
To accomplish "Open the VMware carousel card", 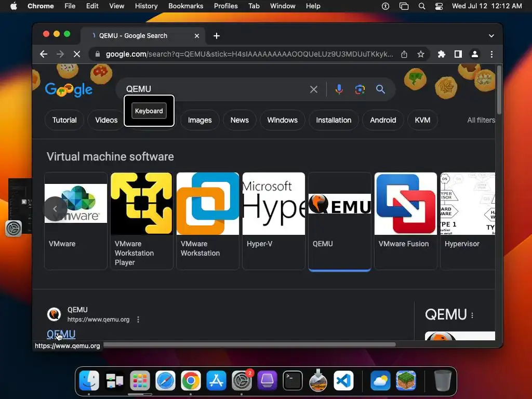I will click(x=76, y=221).
